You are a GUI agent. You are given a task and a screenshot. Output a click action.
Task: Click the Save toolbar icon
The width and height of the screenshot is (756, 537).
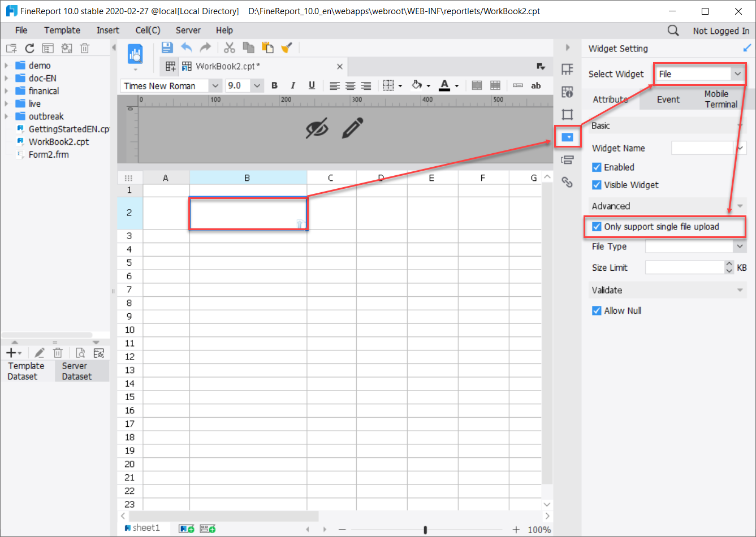tap(167, 47)
